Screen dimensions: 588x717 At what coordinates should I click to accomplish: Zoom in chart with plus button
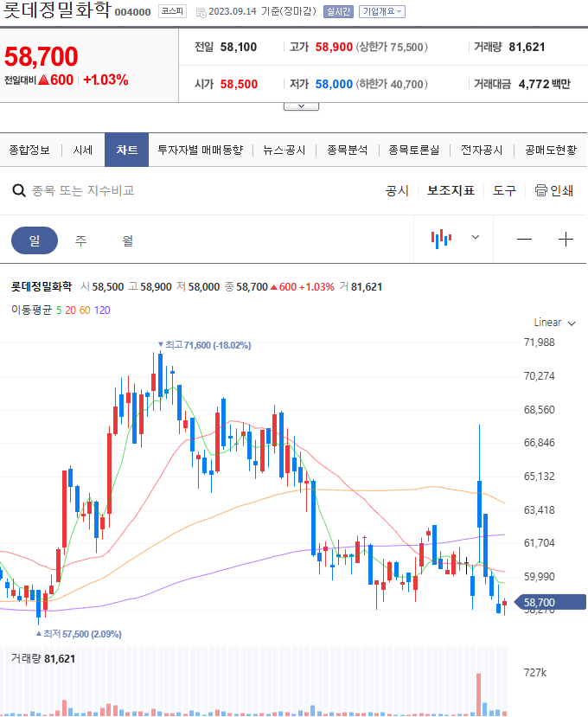click(x=566, y=240)
